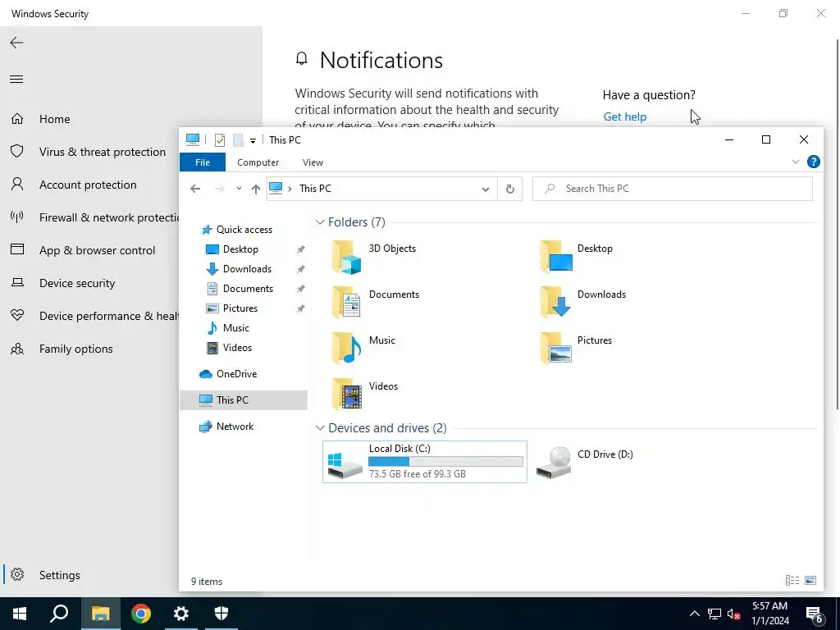Show hidden system tray icons

[694, 614]
